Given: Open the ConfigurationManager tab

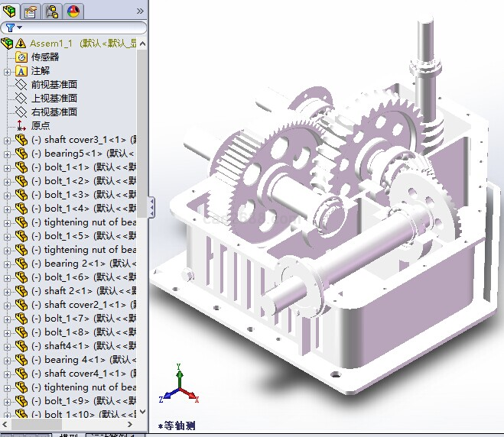Looking at the screenshot, I should point(52,11).
